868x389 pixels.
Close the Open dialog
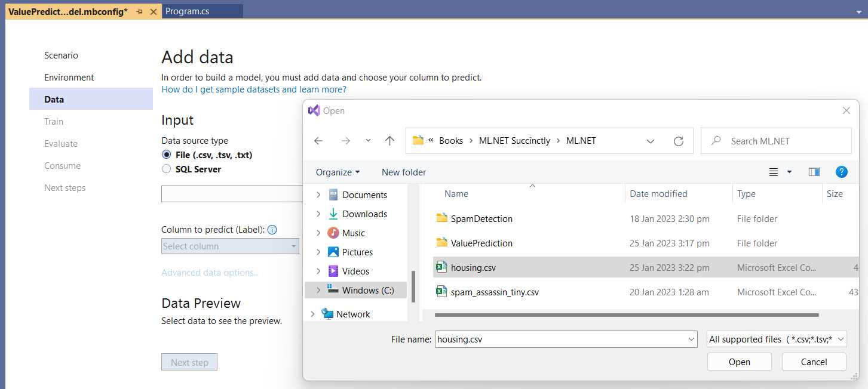[846, 110]
